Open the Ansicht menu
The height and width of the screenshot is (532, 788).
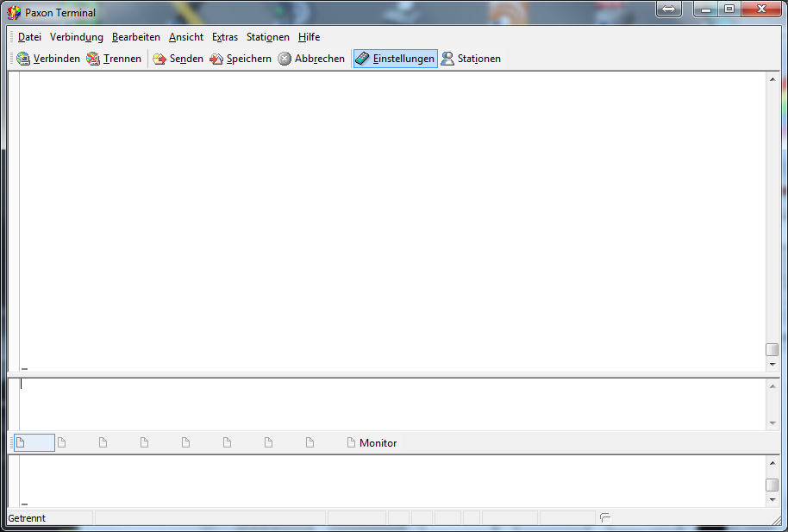[x=186, y=37]
